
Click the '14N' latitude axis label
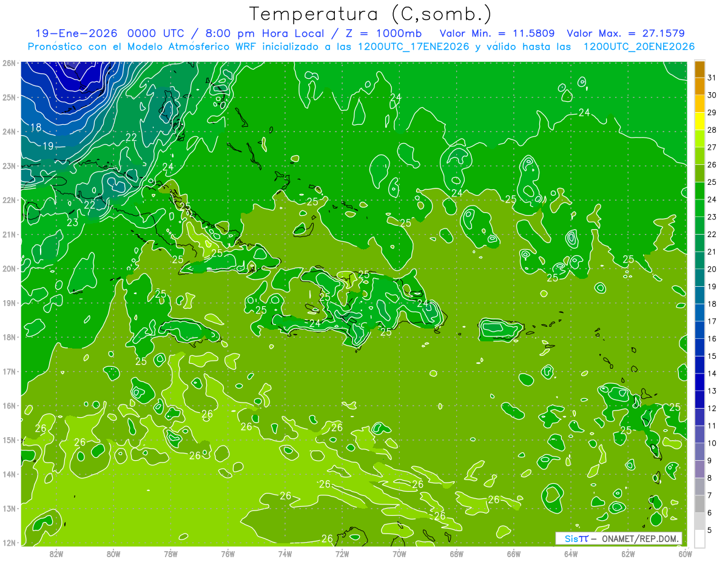click(9, 474)
